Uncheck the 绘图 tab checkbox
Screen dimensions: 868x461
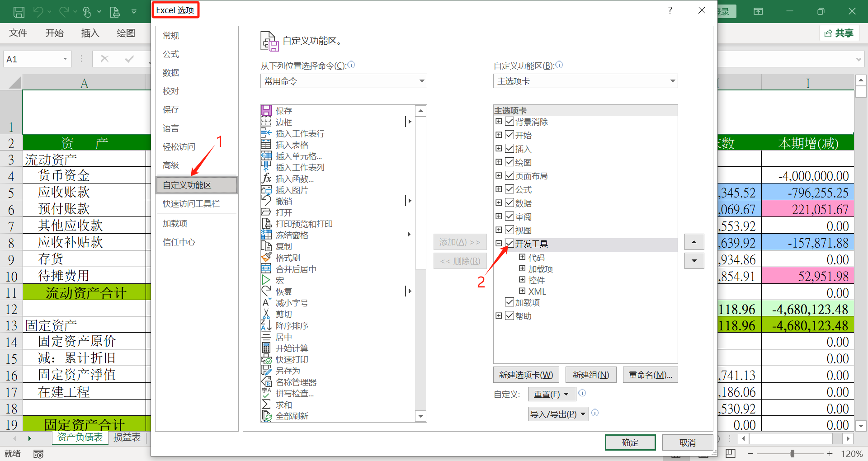[509, 162]
